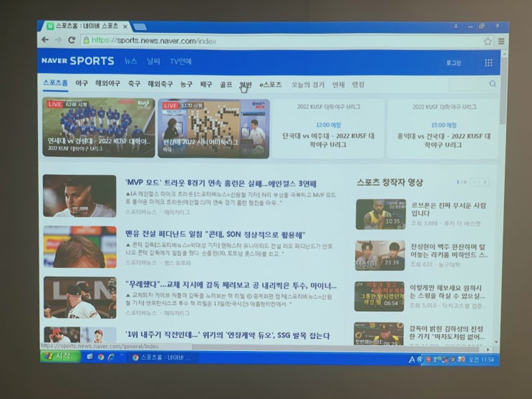This screenshot has height=399, width=532.
Task: Open the e스포츠 category
Action: coord(271,85)
